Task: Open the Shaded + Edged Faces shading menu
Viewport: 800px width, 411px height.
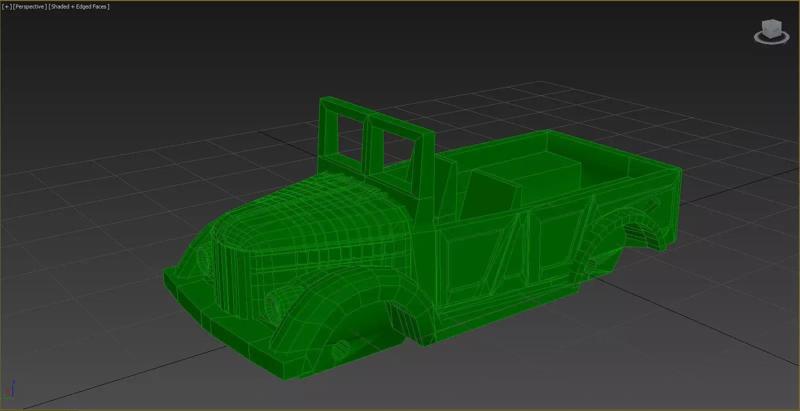Action: (x=79, y=7)
